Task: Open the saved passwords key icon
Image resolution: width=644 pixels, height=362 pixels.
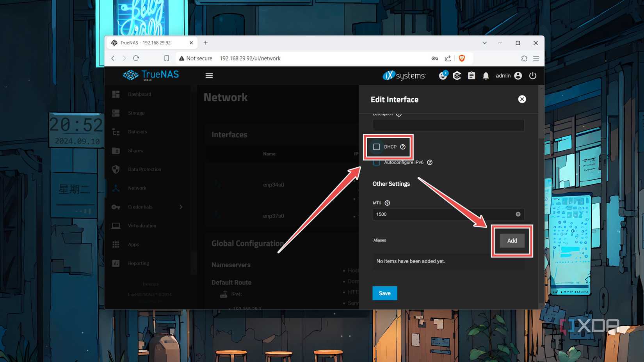Action: click(x=434, y=58)
